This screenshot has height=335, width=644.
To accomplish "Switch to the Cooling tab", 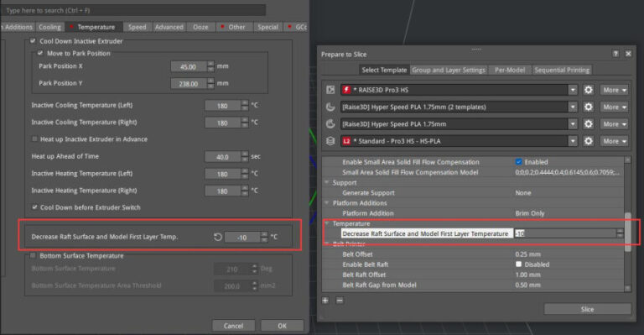I will [x=49, y=27].
